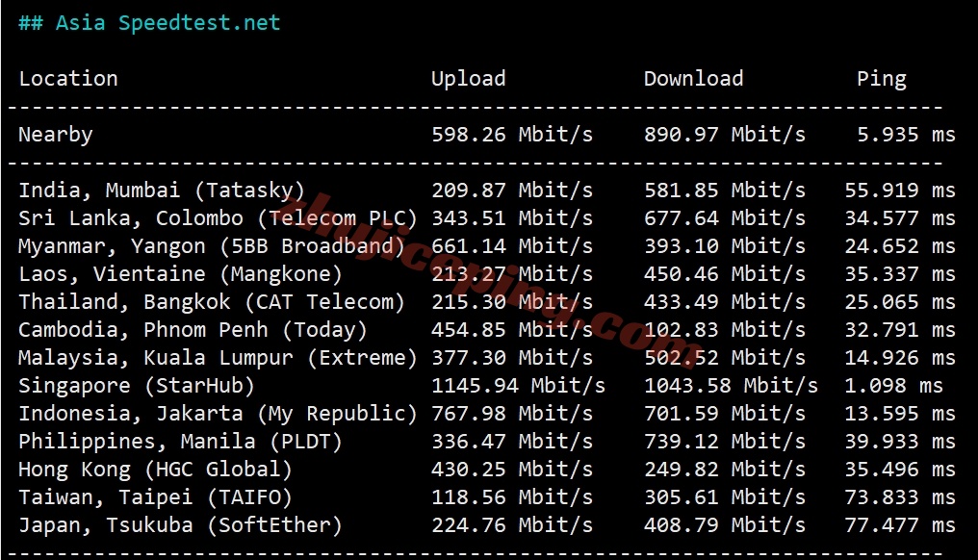The height and width of the screenshot is (560, 978).
Task: Click the 'Upload' column header
Action: click(469, 79)
